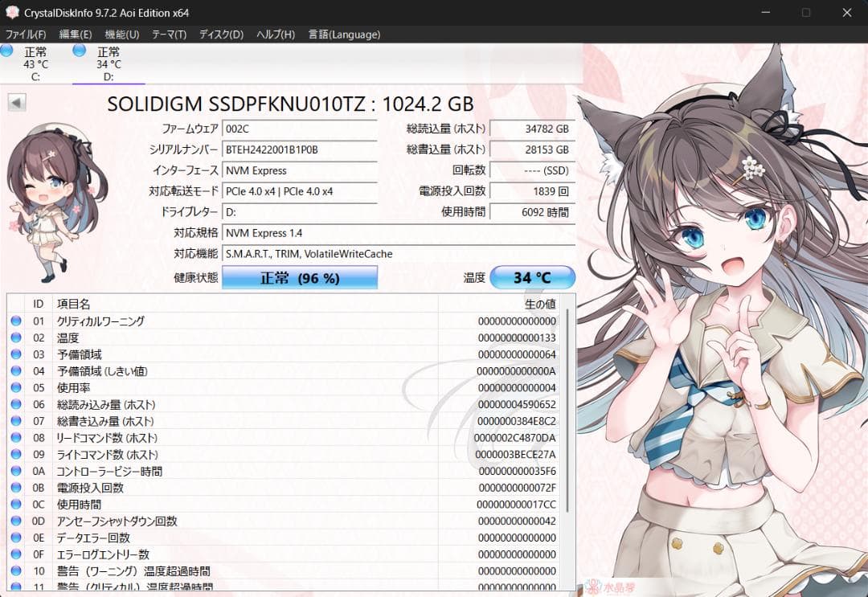Click status dot for 0F エラーログエントリー数
This screenshot has height=597, width=868.
[x=16, y=554]
